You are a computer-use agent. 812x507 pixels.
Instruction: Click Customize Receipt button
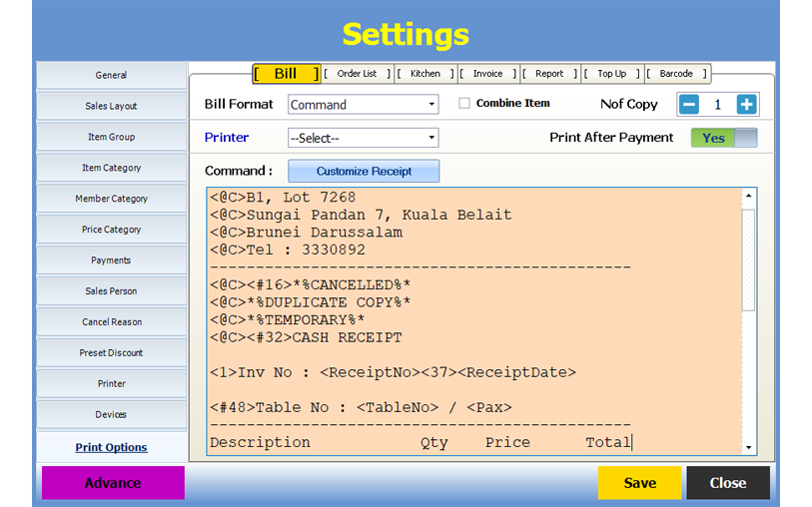pyautogui.click(x=364, y=172)
